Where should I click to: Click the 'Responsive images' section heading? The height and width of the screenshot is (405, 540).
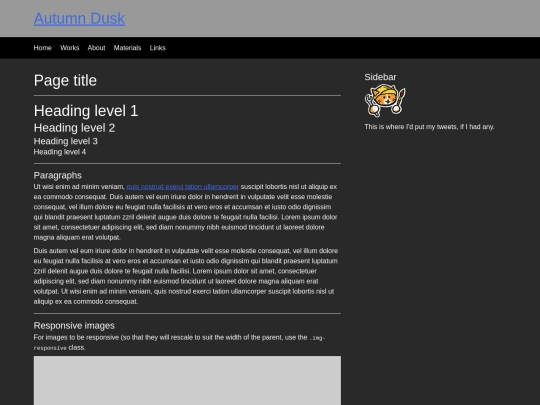point(74,325)
